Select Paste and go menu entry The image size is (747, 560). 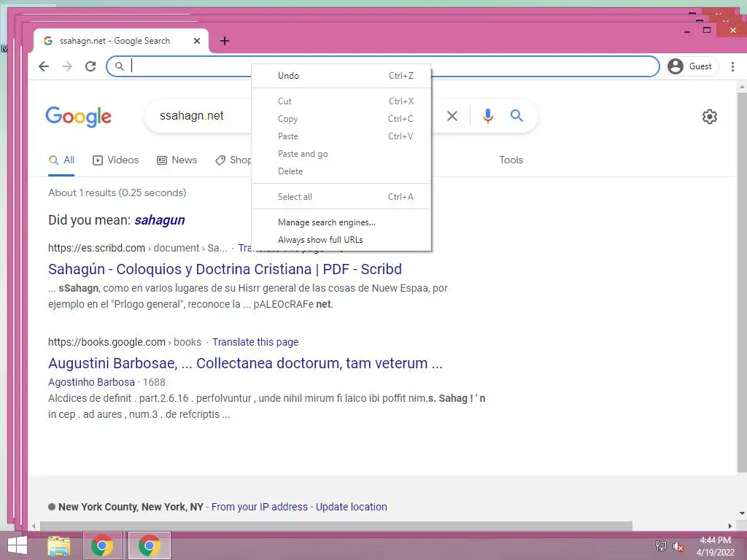(341, 154)
